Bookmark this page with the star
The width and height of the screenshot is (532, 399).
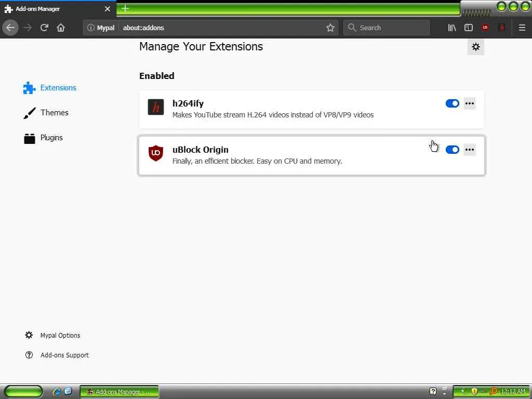pos(330,28)
